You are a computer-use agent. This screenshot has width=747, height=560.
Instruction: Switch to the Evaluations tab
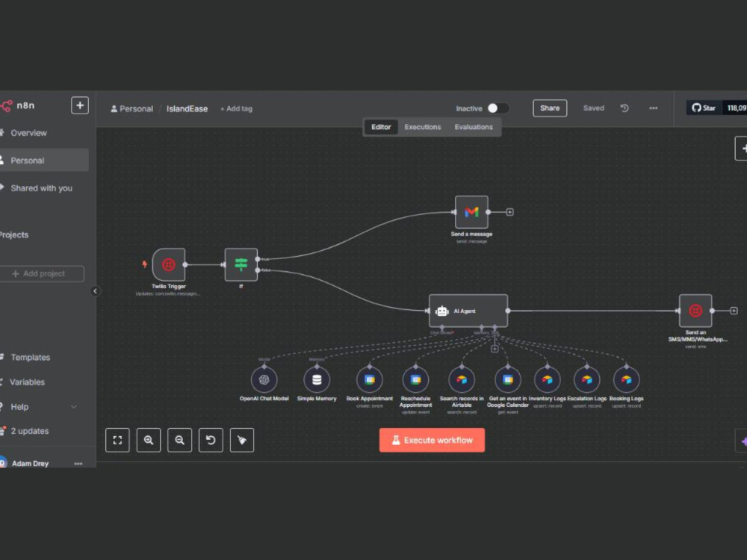click(474, 127)
